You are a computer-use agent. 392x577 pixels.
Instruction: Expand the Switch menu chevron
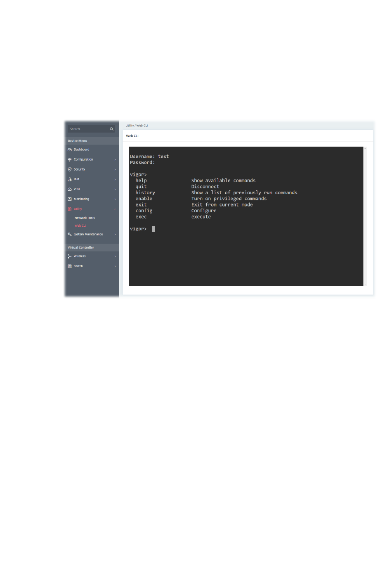tap(115, 266)
